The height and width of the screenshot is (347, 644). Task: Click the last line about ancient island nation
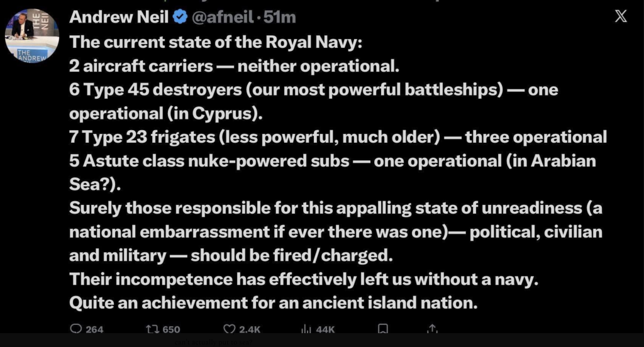(x=270, y=302)
